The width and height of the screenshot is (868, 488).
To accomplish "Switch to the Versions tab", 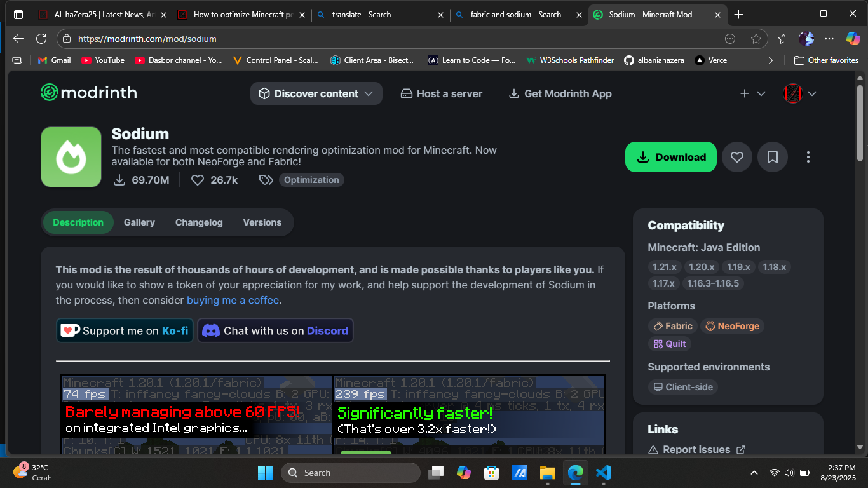I will click(262, 222).
